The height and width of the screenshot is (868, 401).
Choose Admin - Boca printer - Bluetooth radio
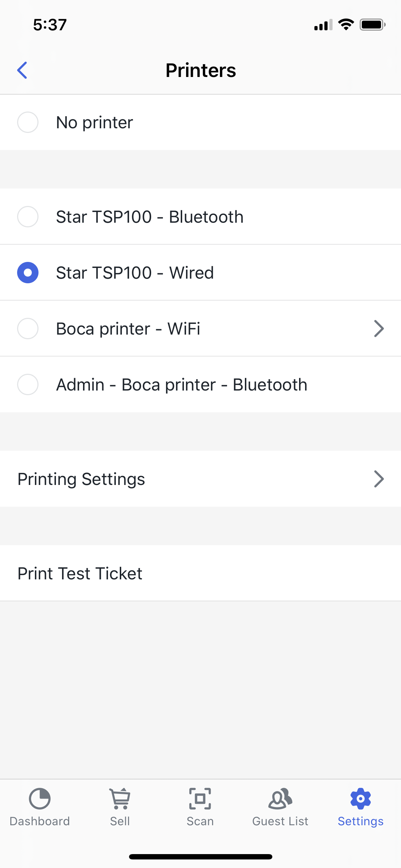tap(28, 384)
